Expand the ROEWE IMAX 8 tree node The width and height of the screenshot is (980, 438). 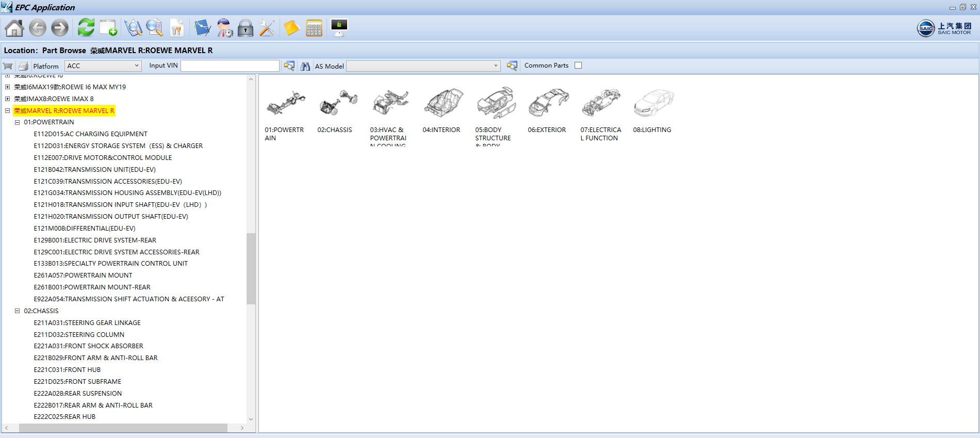[8, 99]
